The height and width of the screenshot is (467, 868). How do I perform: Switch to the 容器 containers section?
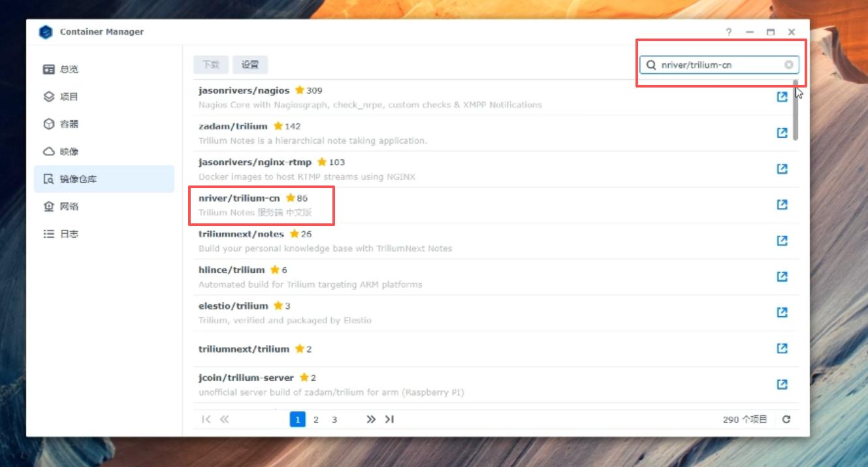69,124
